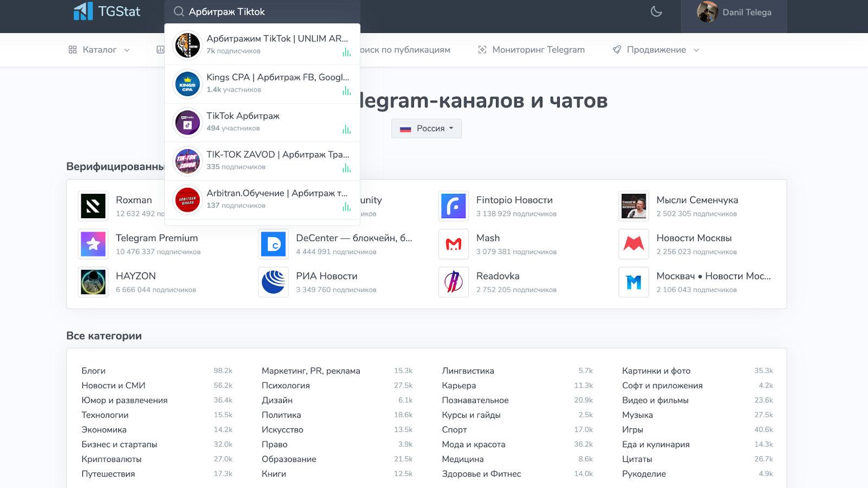This screenshot has height=488, width=868.
Task: Click Mash channel logo
Action: pos(454,244)
